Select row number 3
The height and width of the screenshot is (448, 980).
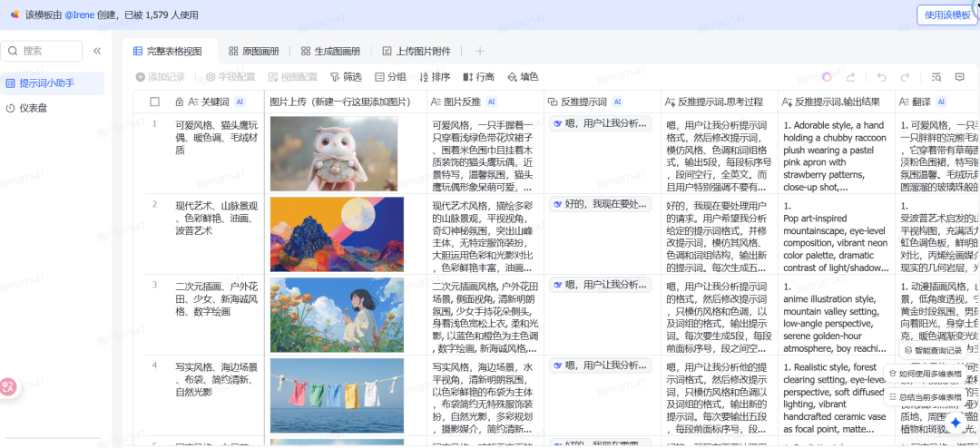[155, 284]
